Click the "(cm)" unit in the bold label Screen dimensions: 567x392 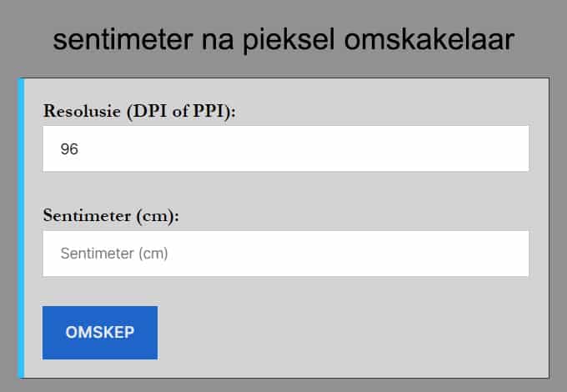[159, 215]
